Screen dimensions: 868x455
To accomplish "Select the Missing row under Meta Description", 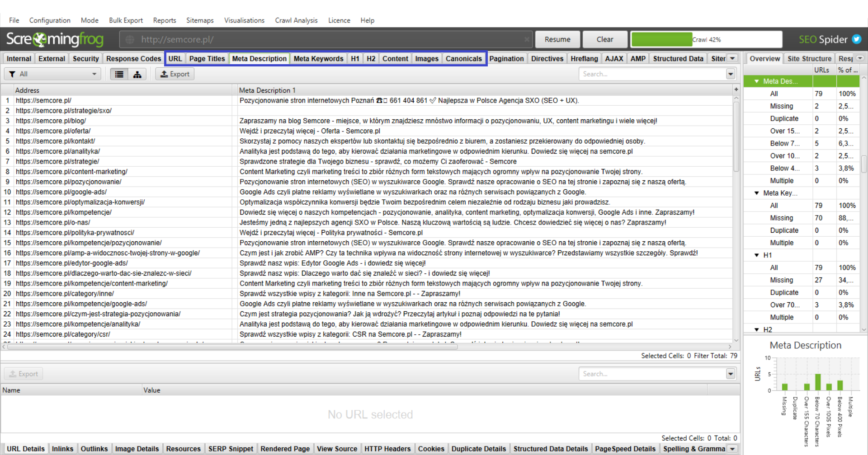I will point(801,106).
